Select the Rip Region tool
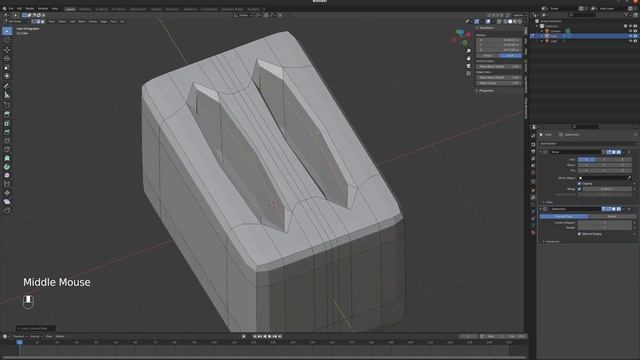 click(7, 210)
